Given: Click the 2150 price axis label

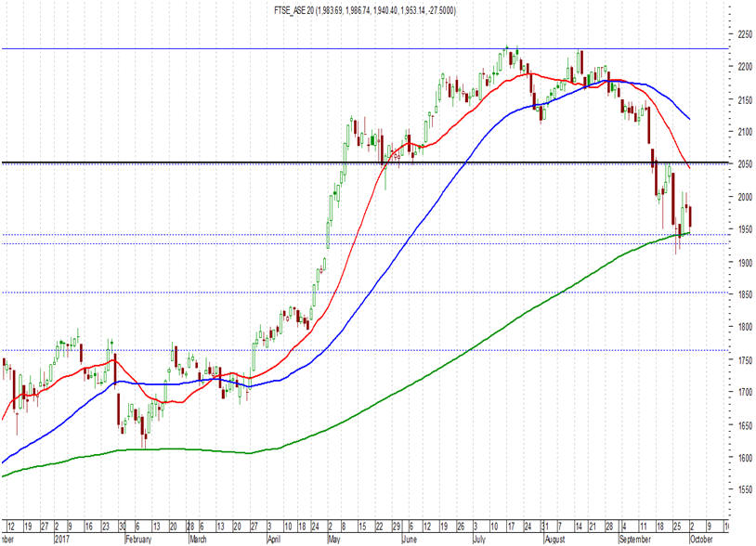Looking at the screenshot, I should click(745, 99).
